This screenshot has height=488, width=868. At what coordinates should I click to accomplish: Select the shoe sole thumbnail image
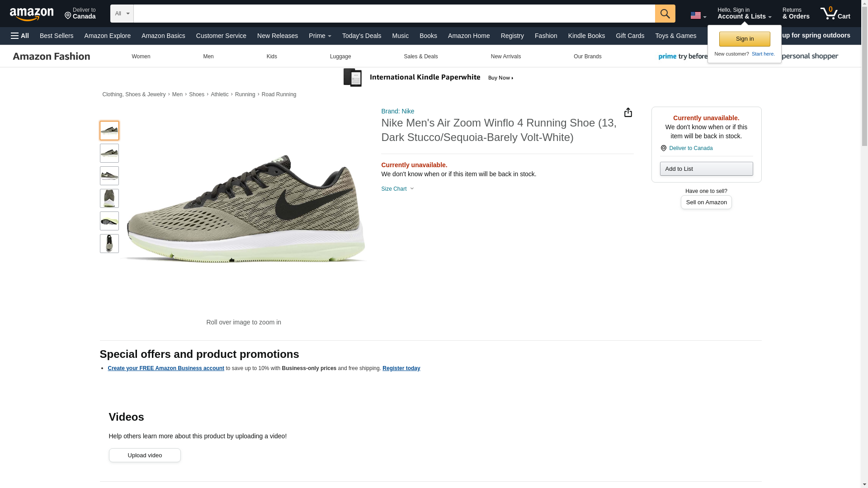(109, 221)
